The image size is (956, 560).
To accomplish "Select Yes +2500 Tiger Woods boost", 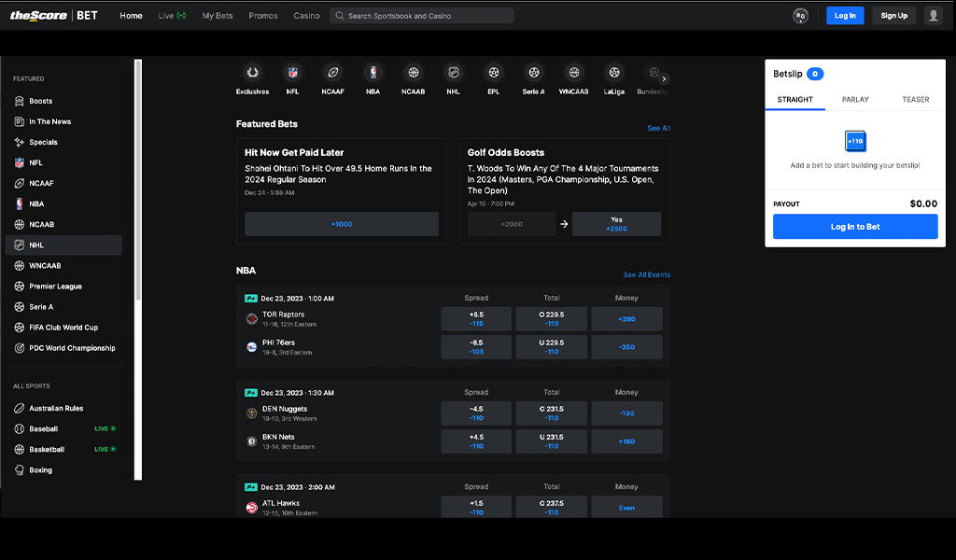I will click(616, 224).
